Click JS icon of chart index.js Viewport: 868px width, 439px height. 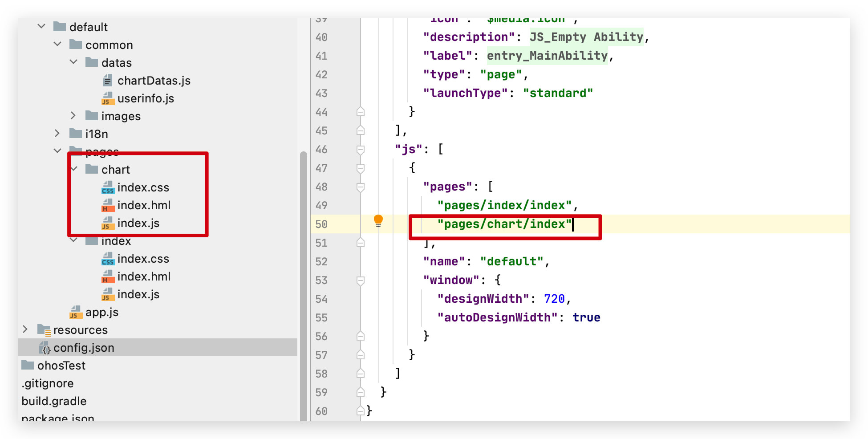point(108,223)
